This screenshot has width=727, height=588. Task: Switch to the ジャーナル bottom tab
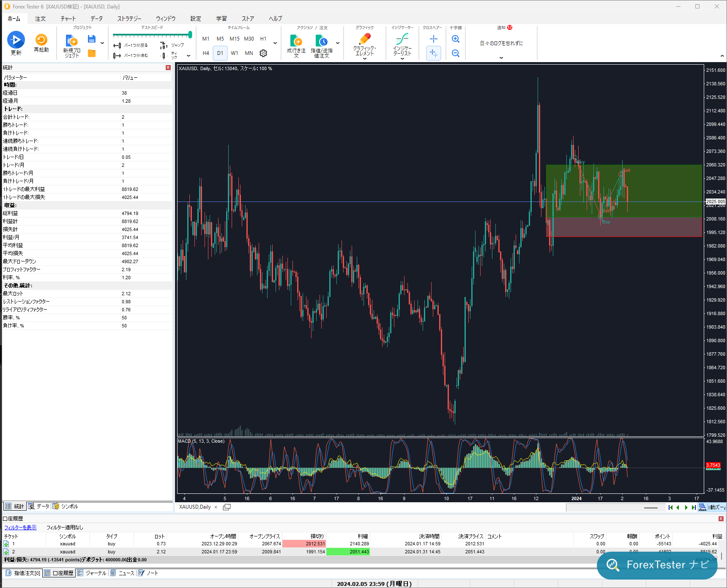[x=92, y=573]
